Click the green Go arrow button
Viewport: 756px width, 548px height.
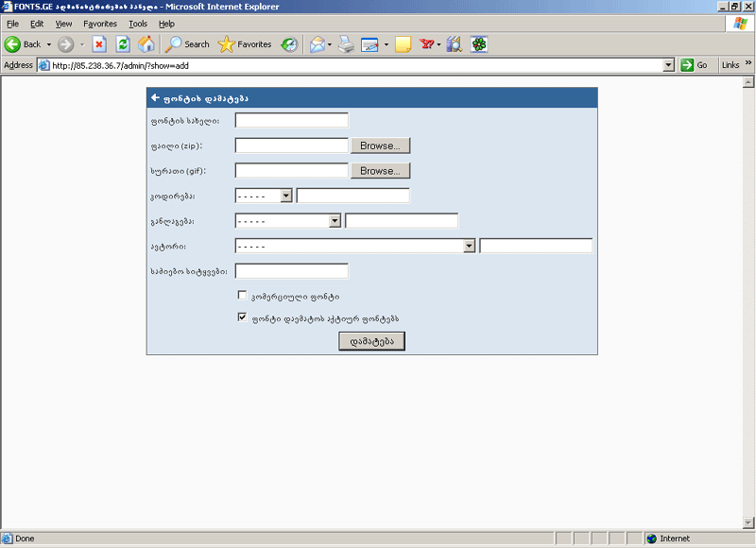687,65
